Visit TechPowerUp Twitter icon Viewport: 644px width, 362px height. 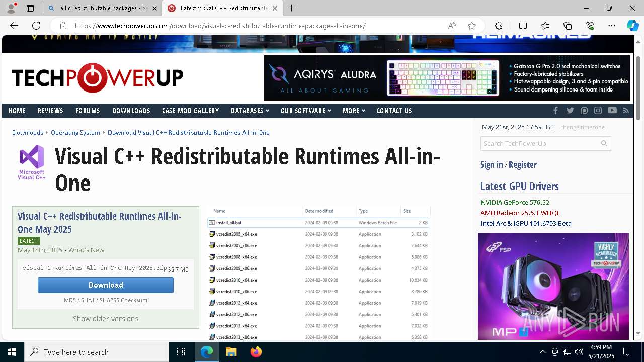[570, 111]
